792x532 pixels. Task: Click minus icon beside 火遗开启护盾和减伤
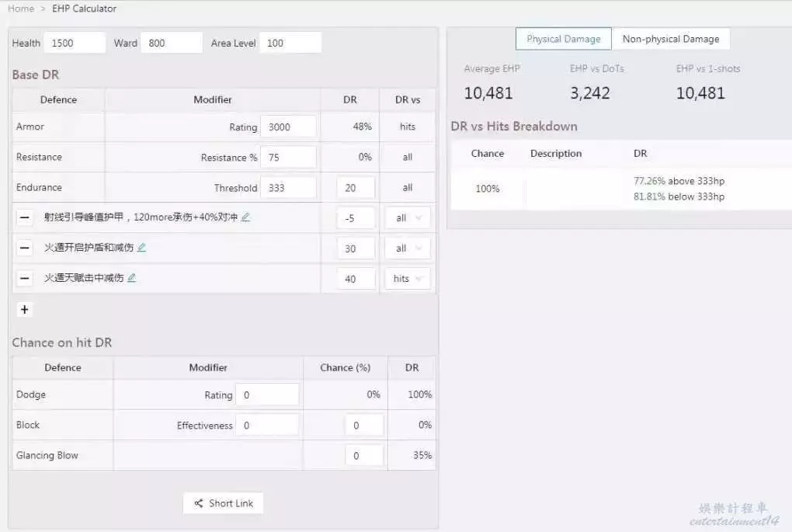click(x=25, y=248)
